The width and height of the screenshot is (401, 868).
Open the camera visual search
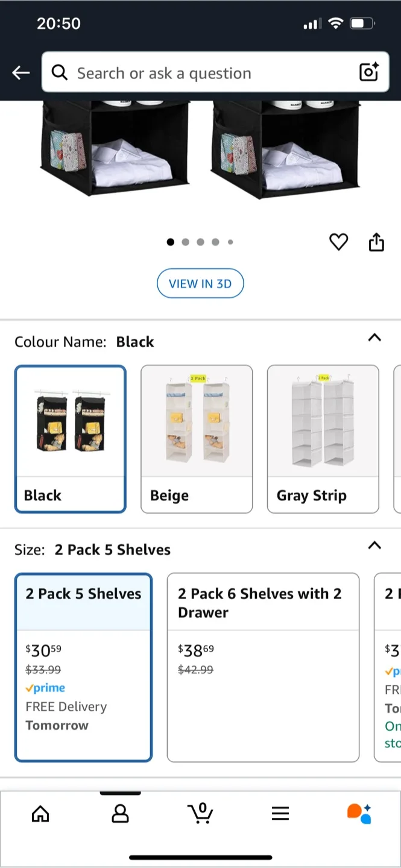tap(368, 72)
